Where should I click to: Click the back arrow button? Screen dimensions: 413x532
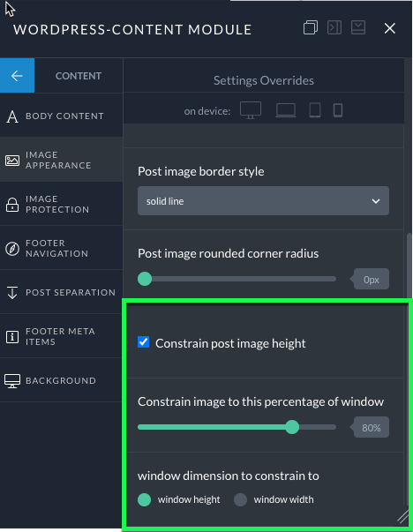pyautogui.click(x=17, y=75)
